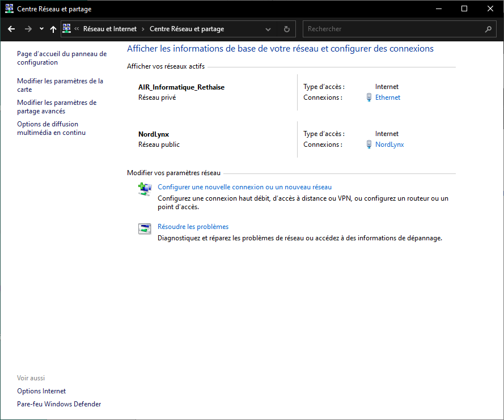504x420 pixels.
Task: Open Options Internet link
Action: pyautogui.click(x=41, y=391)
